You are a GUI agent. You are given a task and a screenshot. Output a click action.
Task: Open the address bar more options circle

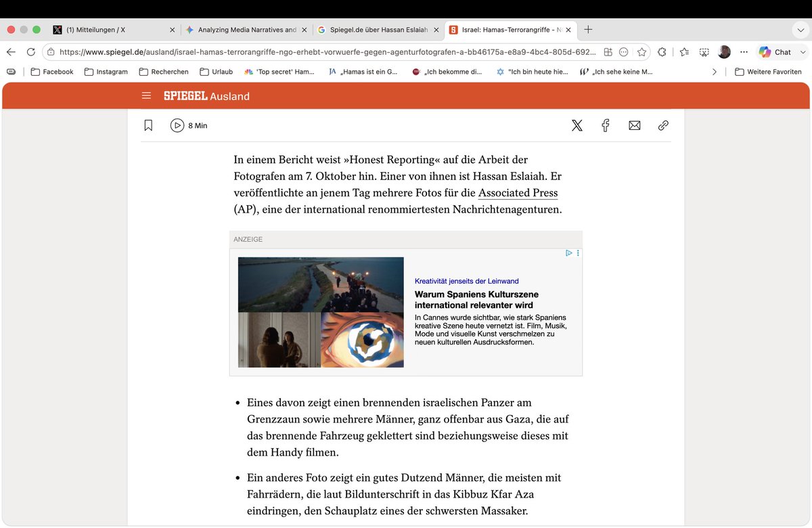pos(624,52)
